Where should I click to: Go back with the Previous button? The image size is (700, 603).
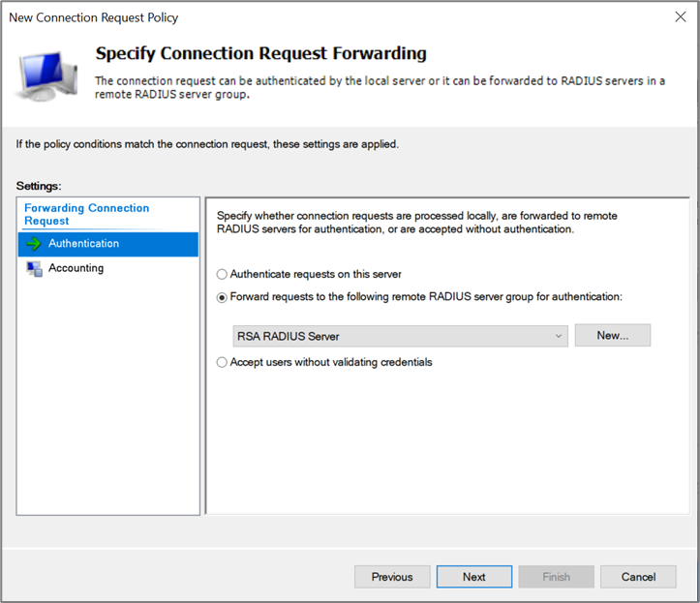pyautogui.click(x=392, y=577)
